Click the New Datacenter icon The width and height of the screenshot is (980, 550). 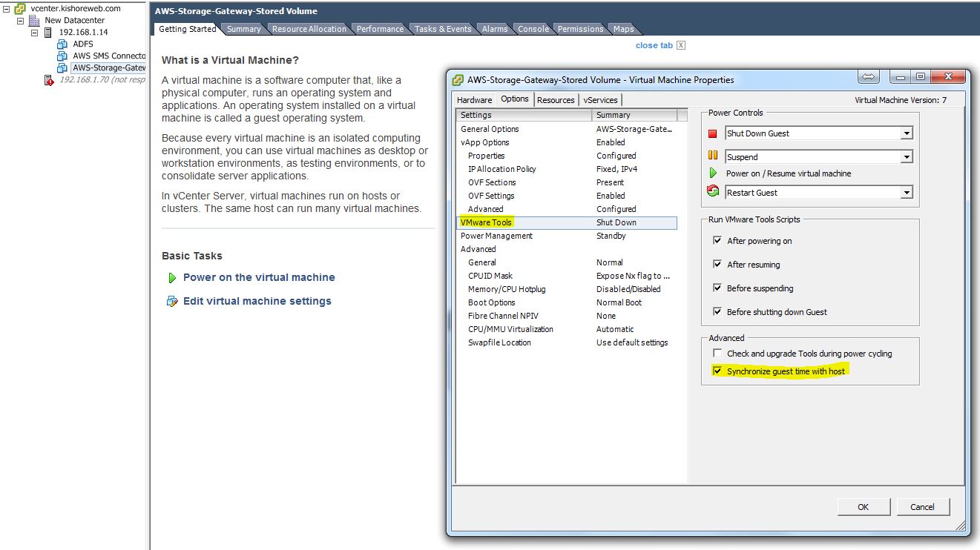point(34,21)
